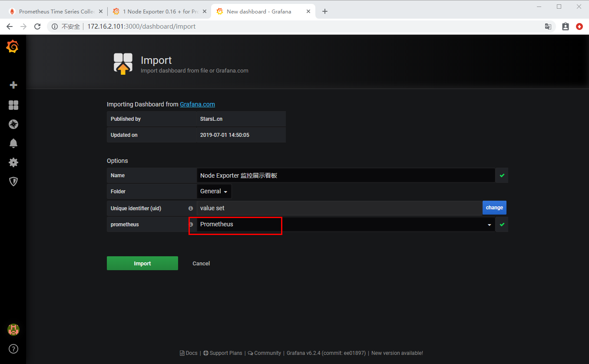Click Grafana v6.2.4 version text in footer
The image size is (589, 364).
326,353
